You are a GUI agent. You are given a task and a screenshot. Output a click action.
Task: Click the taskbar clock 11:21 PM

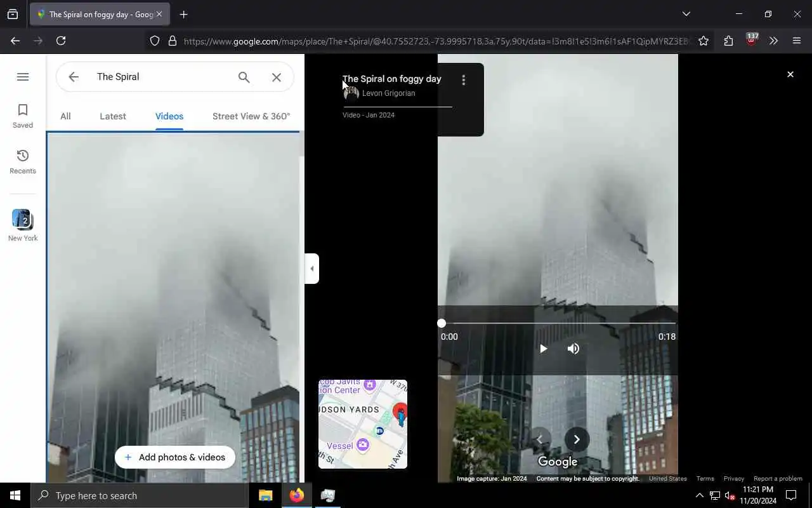click(x=758, y=495)
